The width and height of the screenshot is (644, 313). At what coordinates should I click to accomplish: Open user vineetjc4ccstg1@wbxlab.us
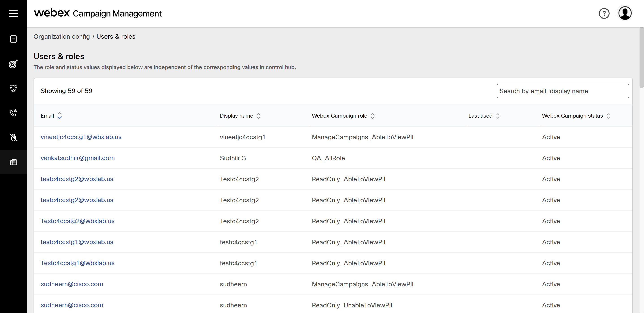coord(81,137)
